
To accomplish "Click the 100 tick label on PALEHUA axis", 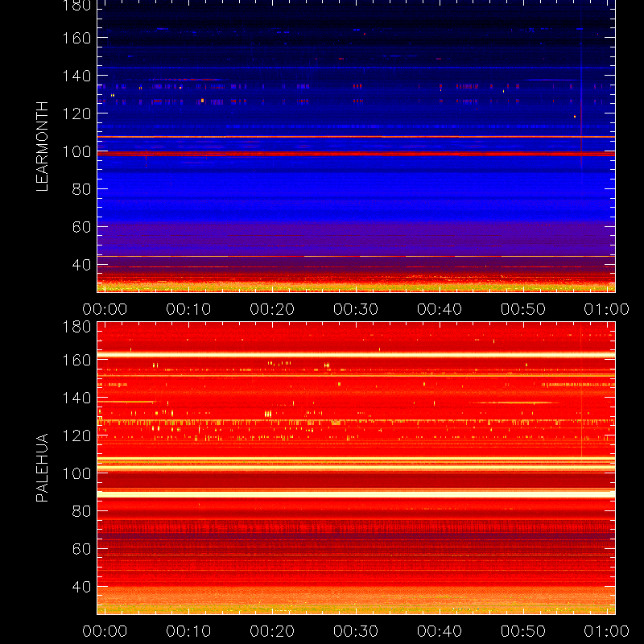I will click(76, 473).
